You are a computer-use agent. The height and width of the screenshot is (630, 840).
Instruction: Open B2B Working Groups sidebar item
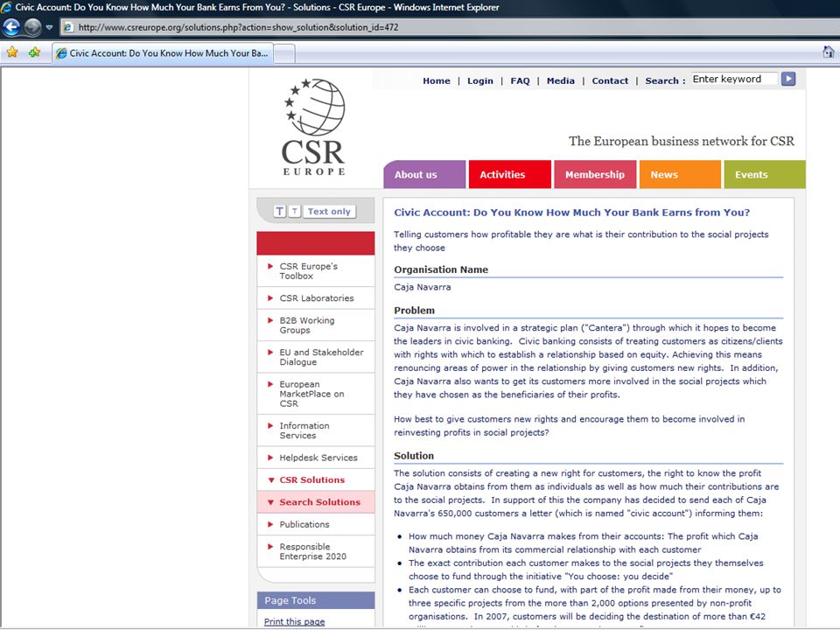316,325
